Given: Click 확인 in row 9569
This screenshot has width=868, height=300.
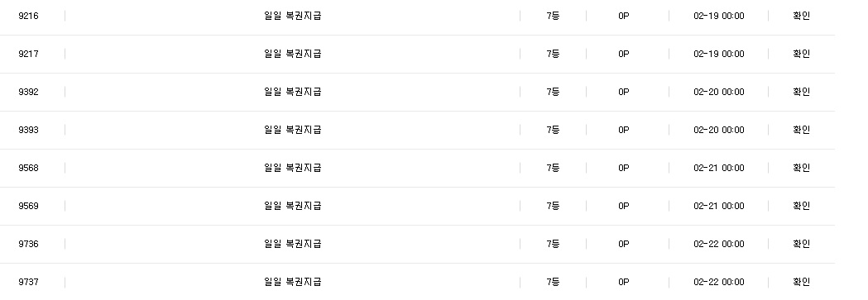Looking at the screenshot, I should (x=801, y=206).
